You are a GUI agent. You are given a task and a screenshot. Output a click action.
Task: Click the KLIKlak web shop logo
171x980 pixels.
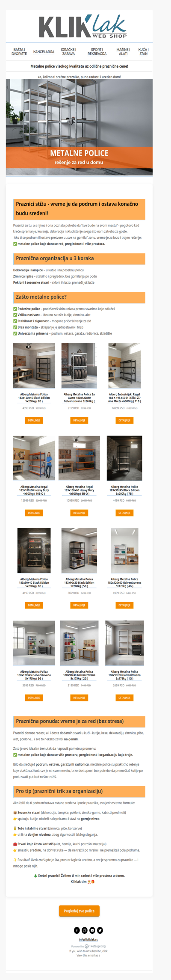coord(83,27)
